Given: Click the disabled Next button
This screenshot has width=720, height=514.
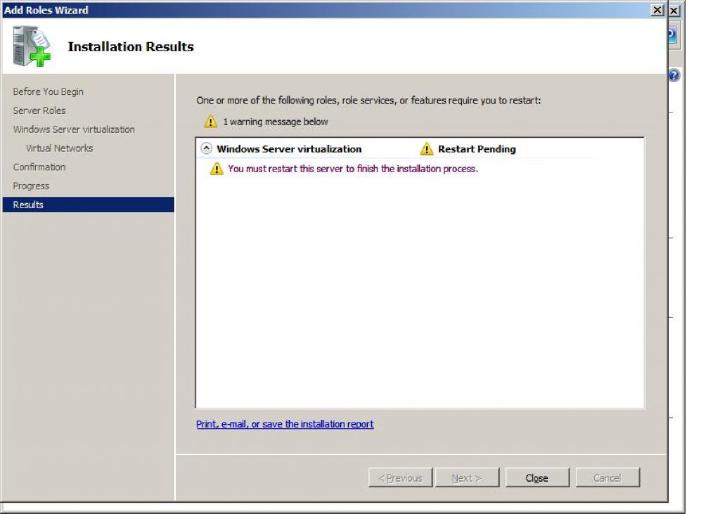Looking at the screenshot, I should pos(467,478).
